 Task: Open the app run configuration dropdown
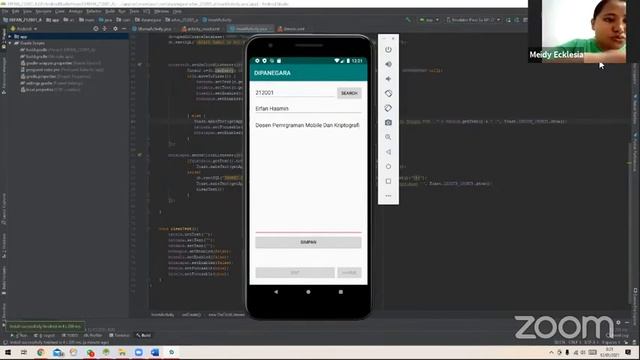point(430,20)
